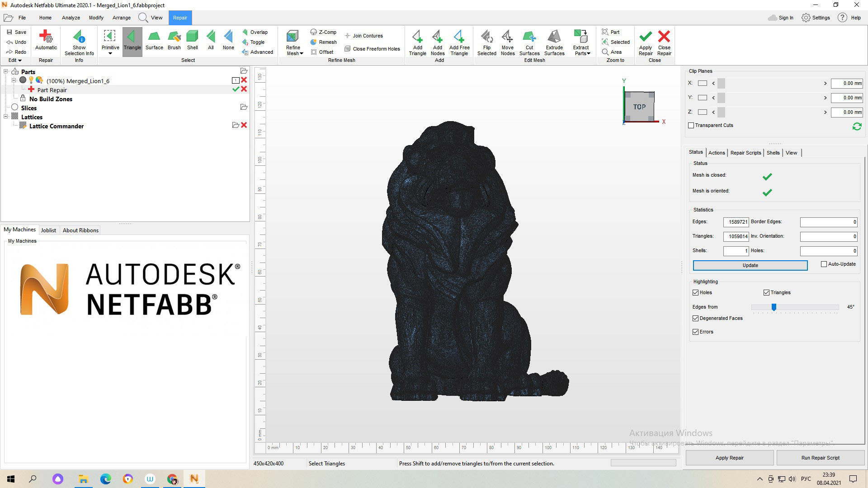Select the Surface selection mode
The height and width of the screenshot is (488, 868).
click(154, 40)
